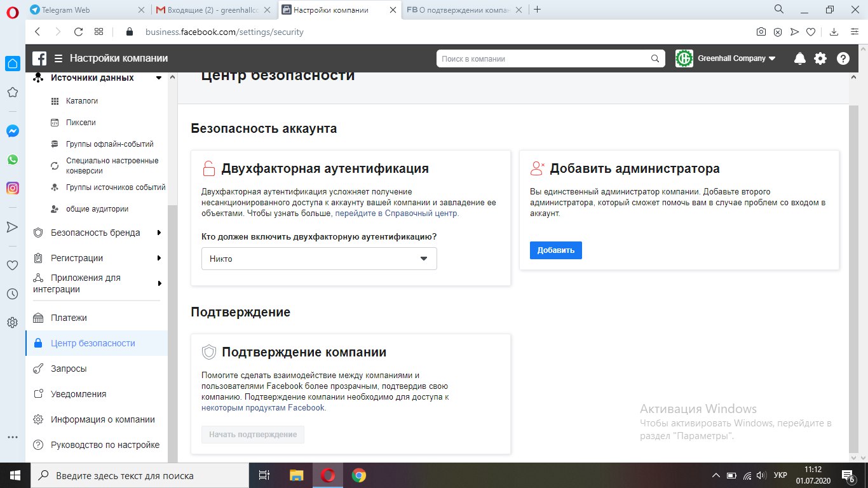Click the Windows taskbar search box
Viewport: 868px width, 488px height.
tap(140, 475)
